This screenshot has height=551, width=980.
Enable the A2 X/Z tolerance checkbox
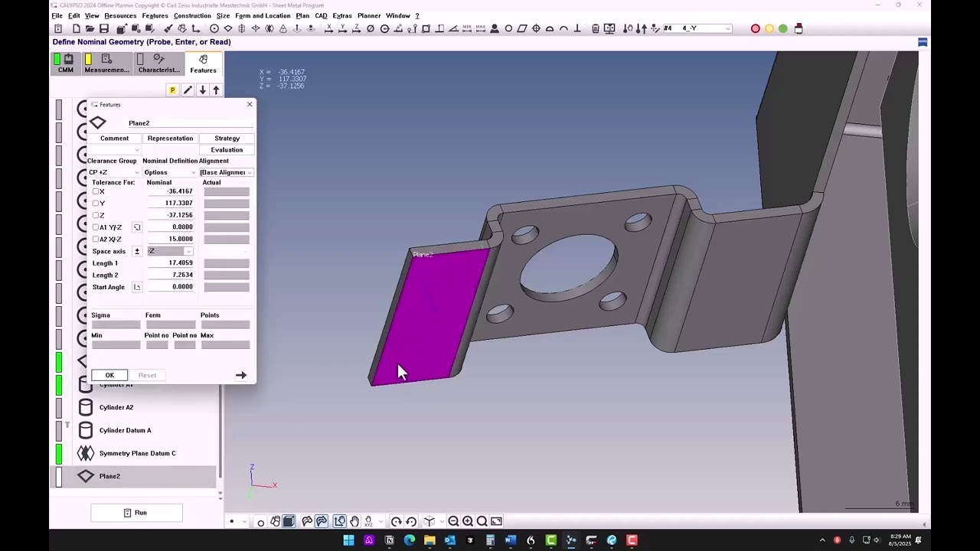[96, 239]
